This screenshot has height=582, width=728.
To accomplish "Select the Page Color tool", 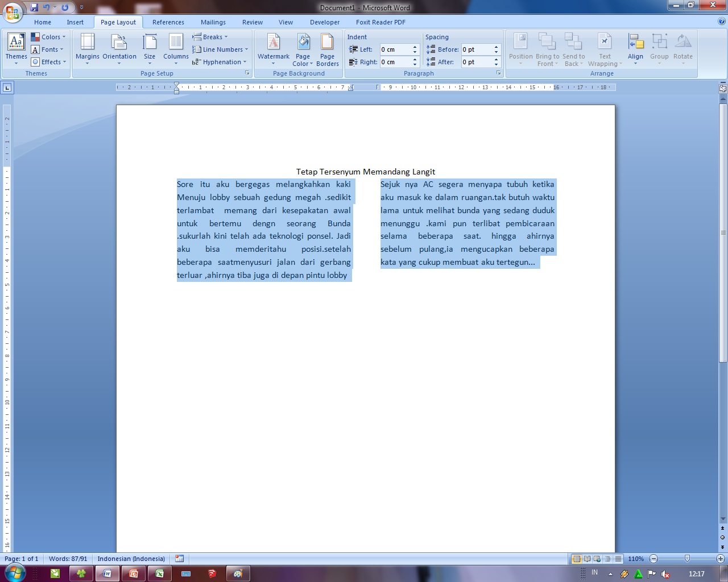I will click(303, 49).
